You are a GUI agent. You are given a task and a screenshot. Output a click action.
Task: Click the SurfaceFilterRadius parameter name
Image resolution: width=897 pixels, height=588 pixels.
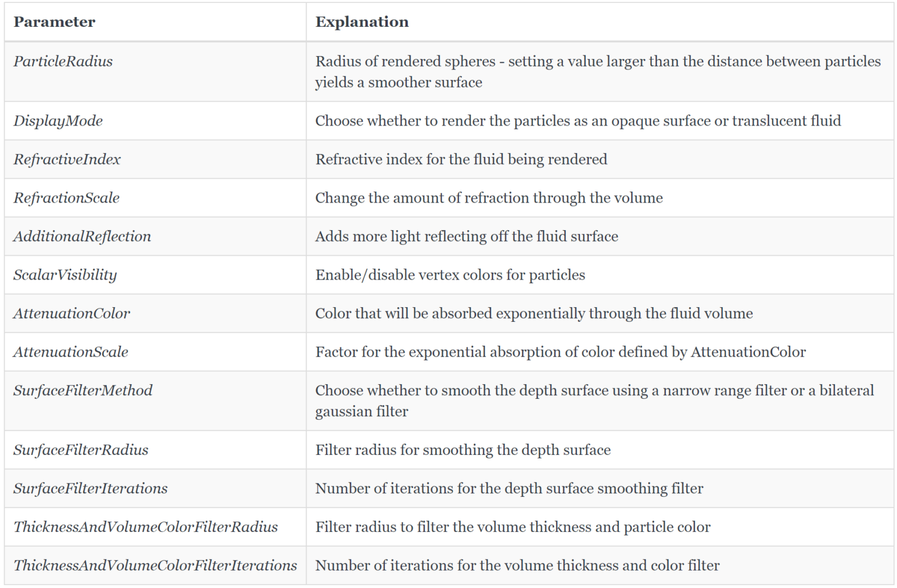pos(81,450)
